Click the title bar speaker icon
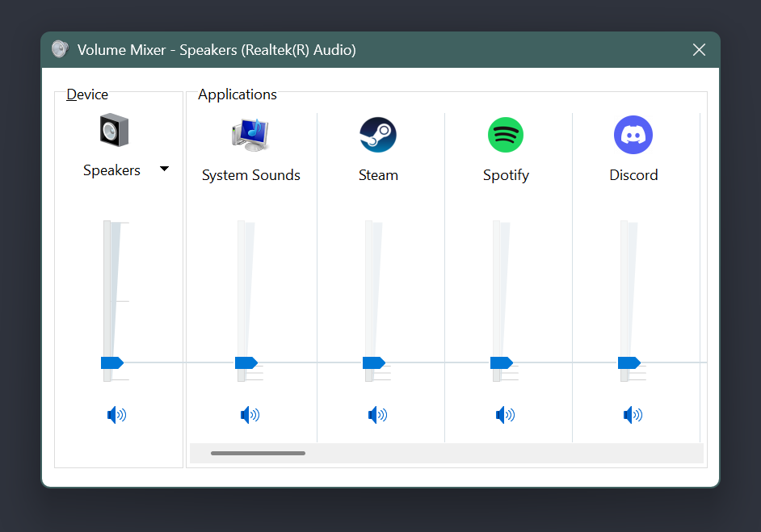This screenshot has height=532, width=761. [61, 49]
